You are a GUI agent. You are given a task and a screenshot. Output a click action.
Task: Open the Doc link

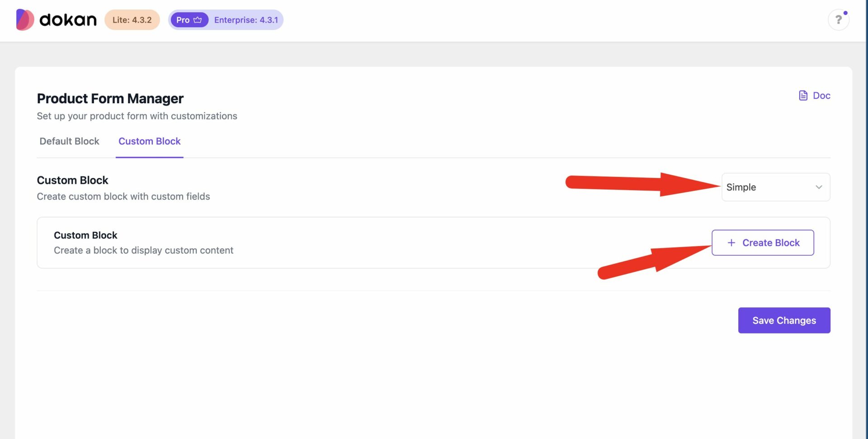[x=821, y=95]
